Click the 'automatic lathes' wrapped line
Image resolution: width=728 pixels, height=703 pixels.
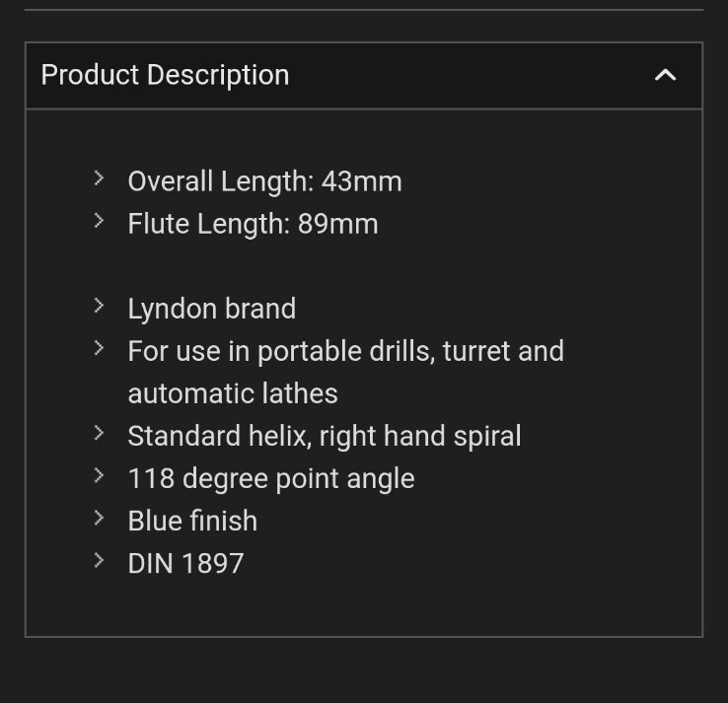pos(233,394)
